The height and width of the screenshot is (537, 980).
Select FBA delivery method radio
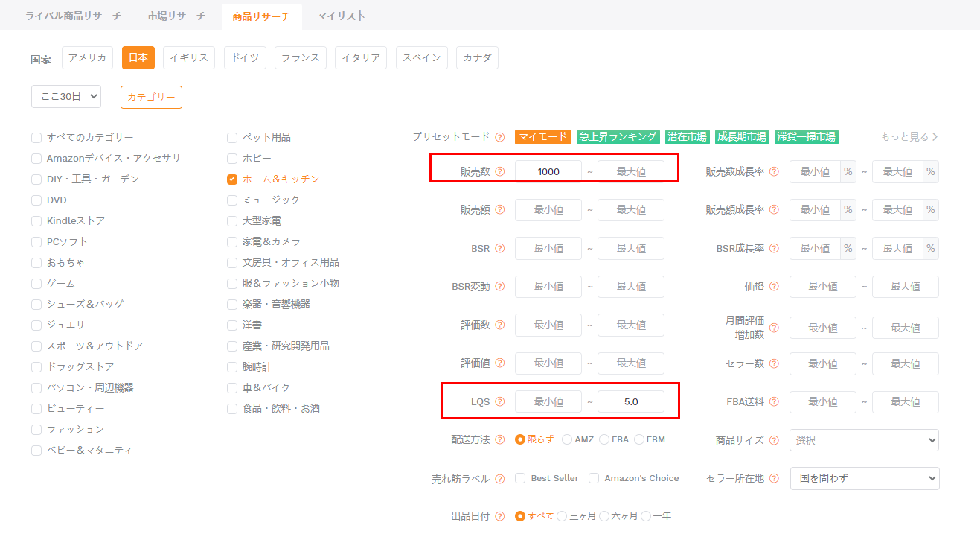coord(604,440)
